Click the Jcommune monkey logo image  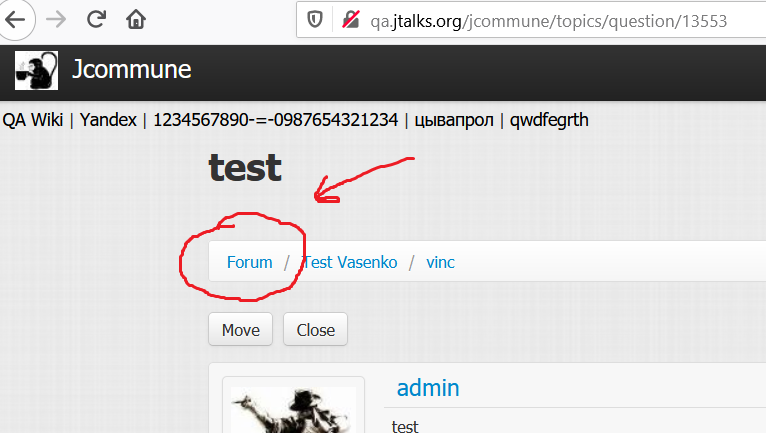click(36, 70)
